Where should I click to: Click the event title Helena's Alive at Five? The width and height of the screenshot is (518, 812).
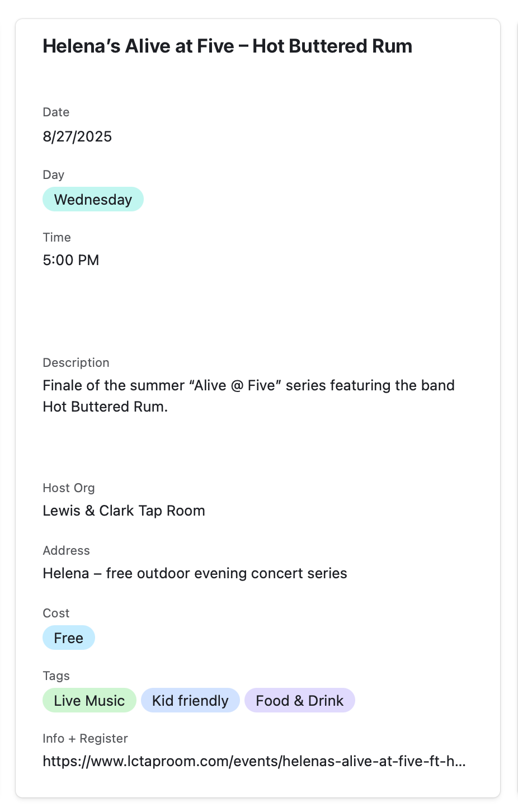click(x=227, y=46)
